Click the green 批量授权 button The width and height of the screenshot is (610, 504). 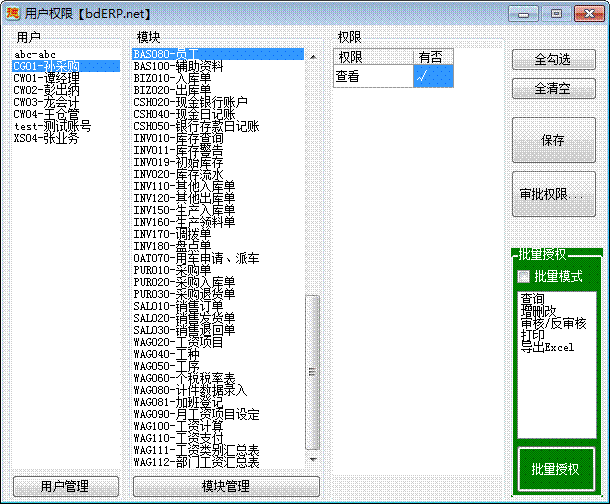(554, 468)
